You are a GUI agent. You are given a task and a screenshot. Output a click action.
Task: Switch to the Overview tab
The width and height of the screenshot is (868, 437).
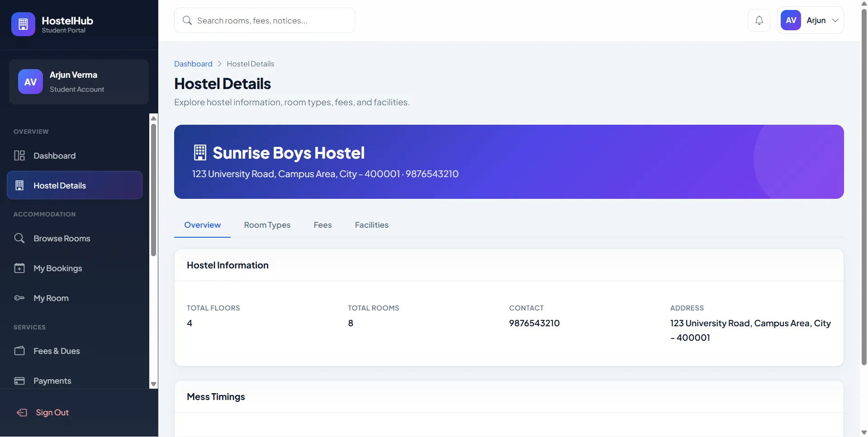[202, 225]
